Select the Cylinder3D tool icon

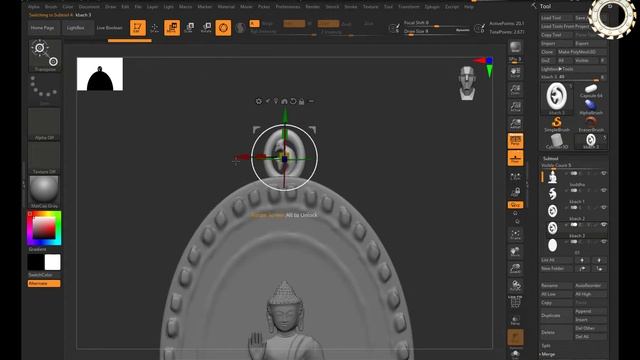coord(557,141)
